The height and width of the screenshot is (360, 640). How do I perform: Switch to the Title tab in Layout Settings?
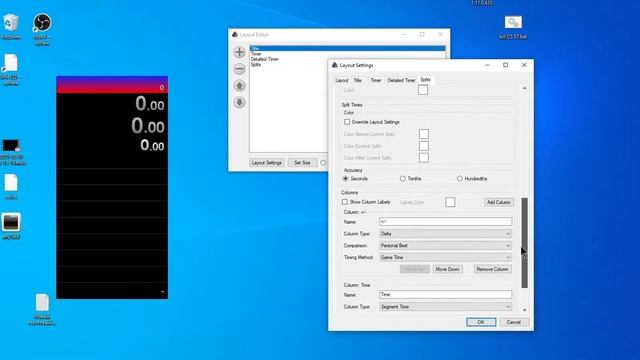coord(358,80)
